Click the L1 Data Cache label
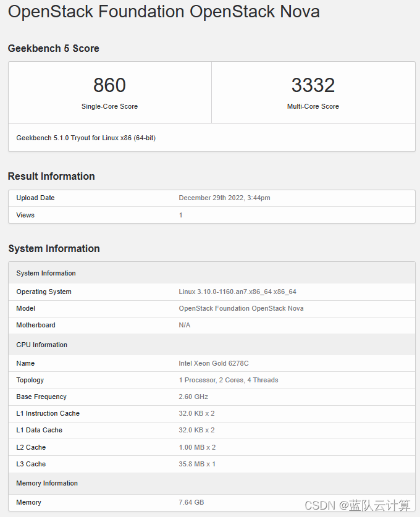Image resolution: width=420 pixels, height=517 pixels. click(40, 431)
